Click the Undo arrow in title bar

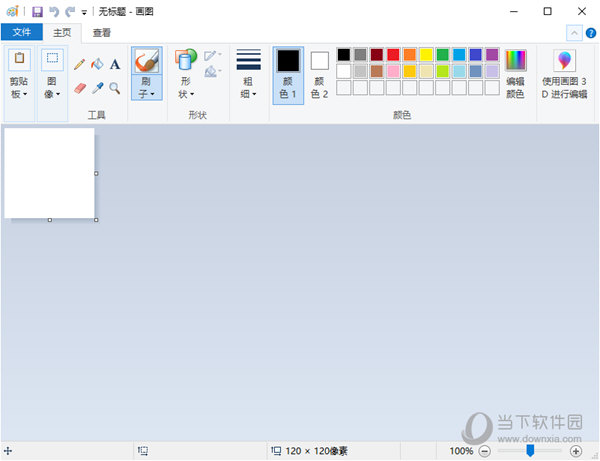click(x=54, y=11)
